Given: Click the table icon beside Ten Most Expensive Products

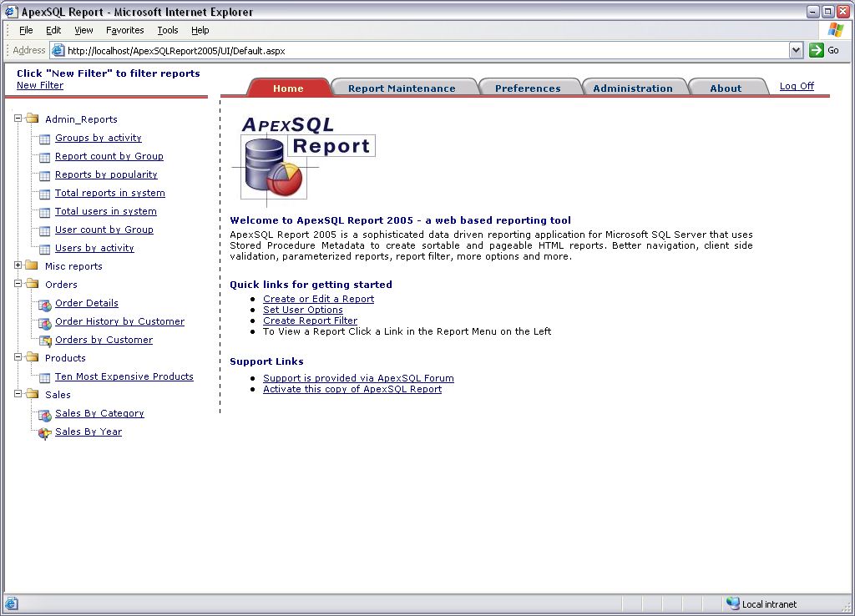Looking at the screenshot, I should point(43,376).
